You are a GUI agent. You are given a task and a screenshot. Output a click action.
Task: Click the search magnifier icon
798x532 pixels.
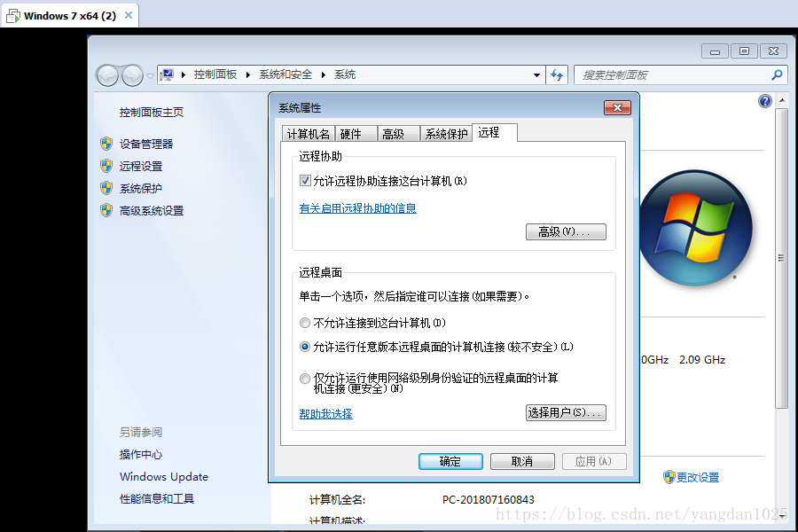click(x=777, y=74)
